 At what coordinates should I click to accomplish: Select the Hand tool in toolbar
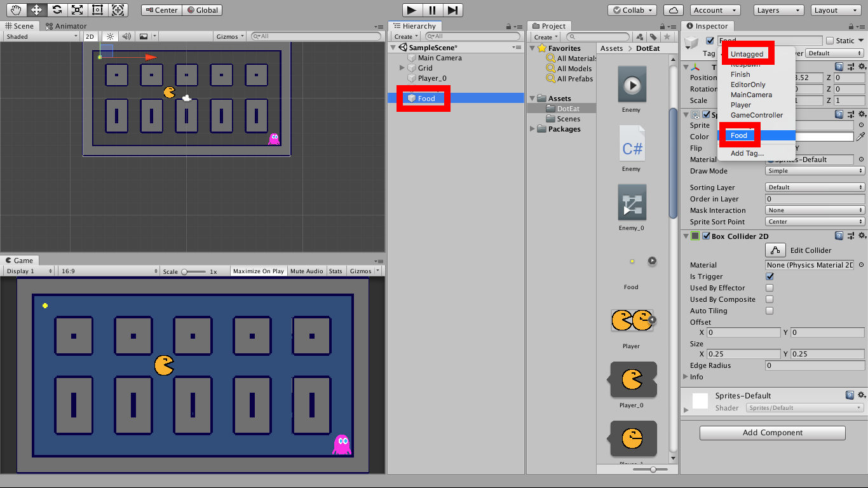click(x=16, y=10)
